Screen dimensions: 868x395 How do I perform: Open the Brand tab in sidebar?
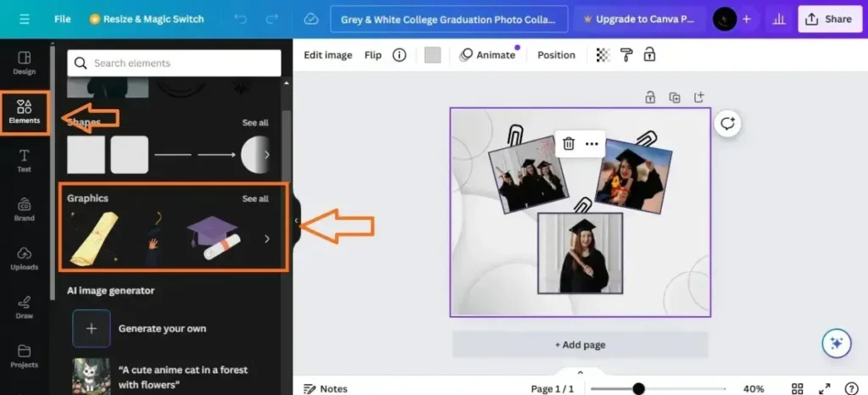[x=25, y=209]
